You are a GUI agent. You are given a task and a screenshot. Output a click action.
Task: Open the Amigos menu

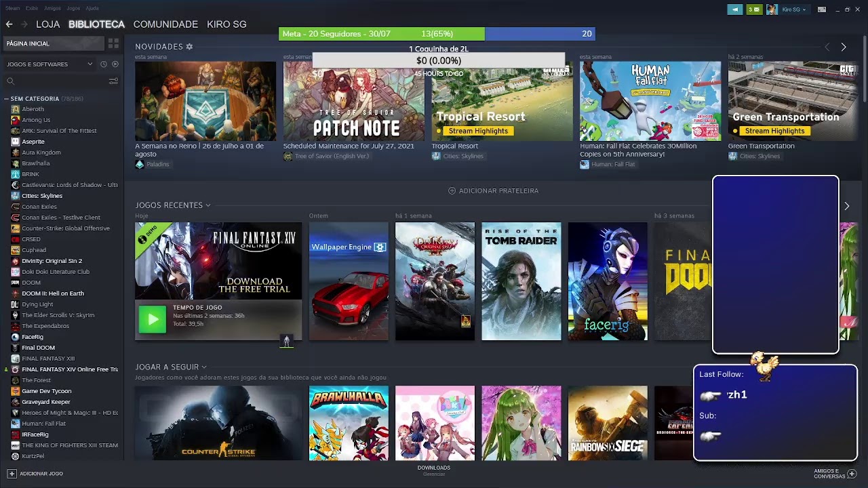point(52,8)
